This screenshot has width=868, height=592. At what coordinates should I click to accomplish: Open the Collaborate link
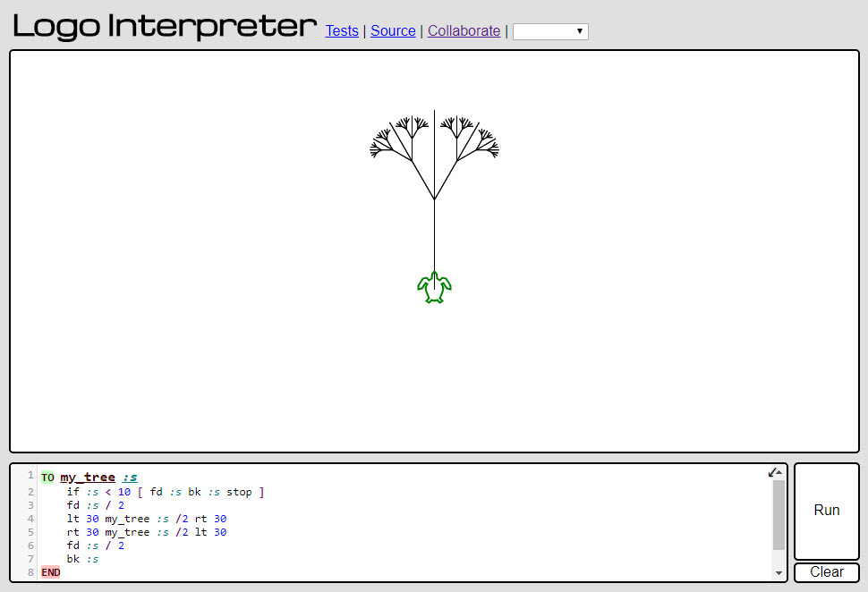pos(464,31)
